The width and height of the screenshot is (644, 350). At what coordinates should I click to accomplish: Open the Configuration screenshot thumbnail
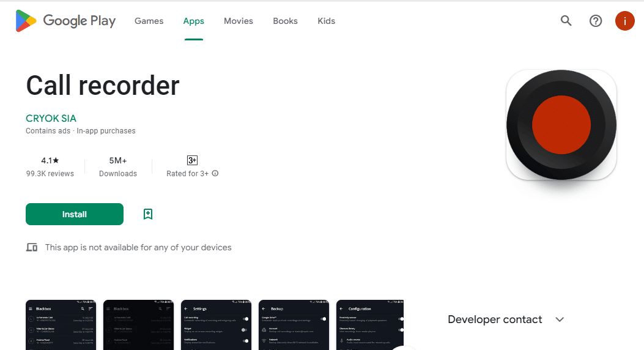(370, 324)
